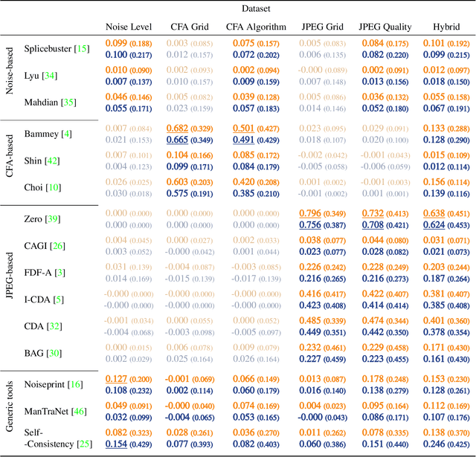Select underlined value 0.796 in Zero row
Image resolution: width=476 pixels, height=457 pixels.
point(310,213)
